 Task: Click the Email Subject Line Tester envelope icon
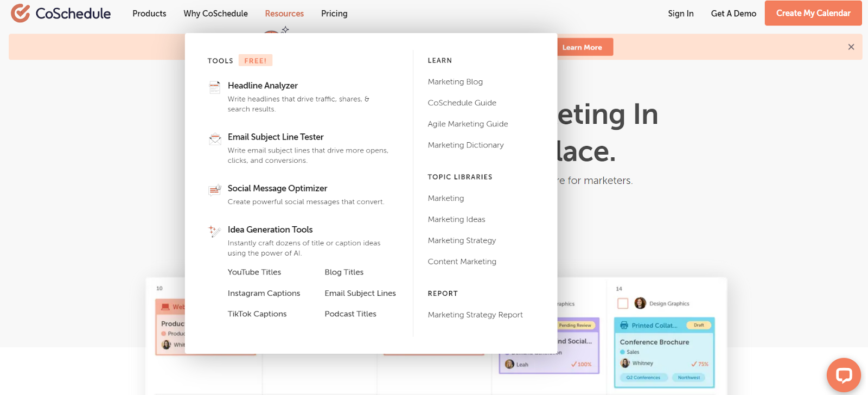tap(215, 138)
